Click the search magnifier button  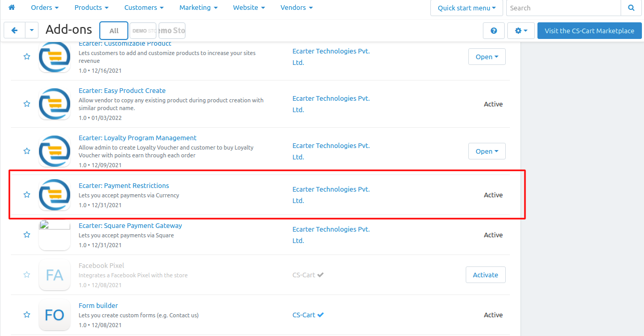tap(631, 8)
